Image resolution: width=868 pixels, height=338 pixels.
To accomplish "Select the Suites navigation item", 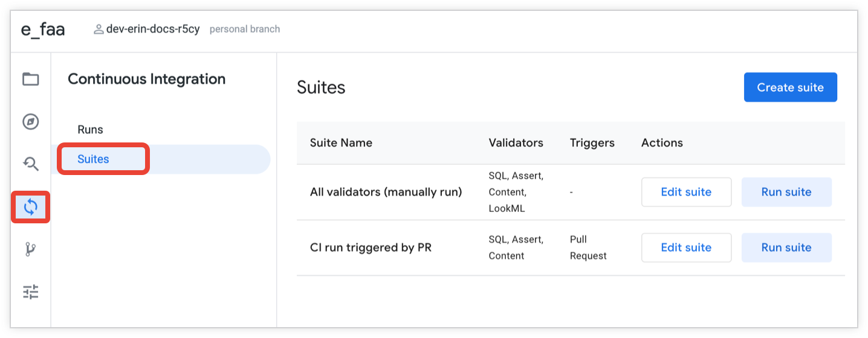I will click(94, 159).
